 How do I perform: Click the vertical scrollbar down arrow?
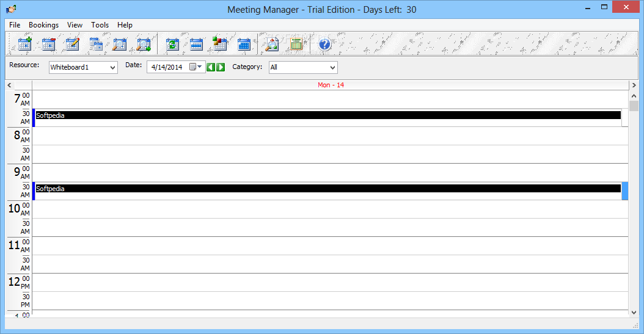pos(634,313)
